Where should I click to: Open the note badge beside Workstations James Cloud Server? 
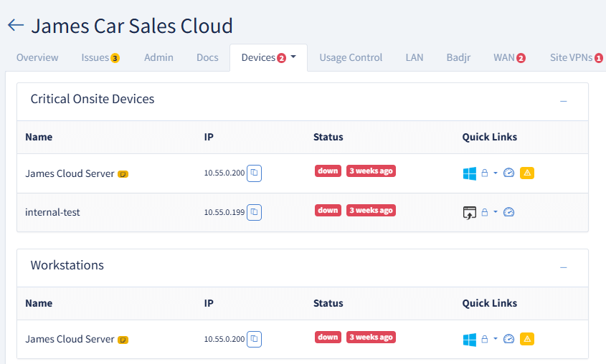(x=123, y=340)
